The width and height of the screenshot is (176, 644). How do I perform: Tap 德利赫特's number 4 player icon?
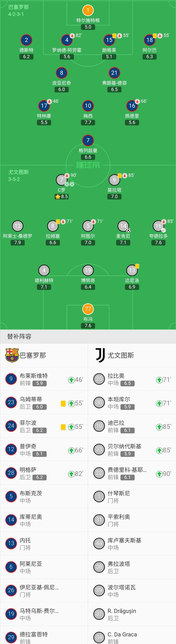44,270
